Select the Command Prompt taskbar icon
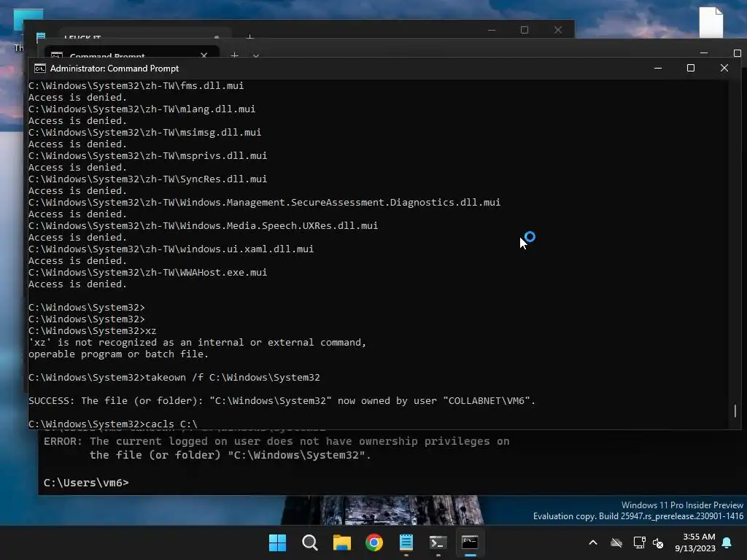 click(470, 542)
